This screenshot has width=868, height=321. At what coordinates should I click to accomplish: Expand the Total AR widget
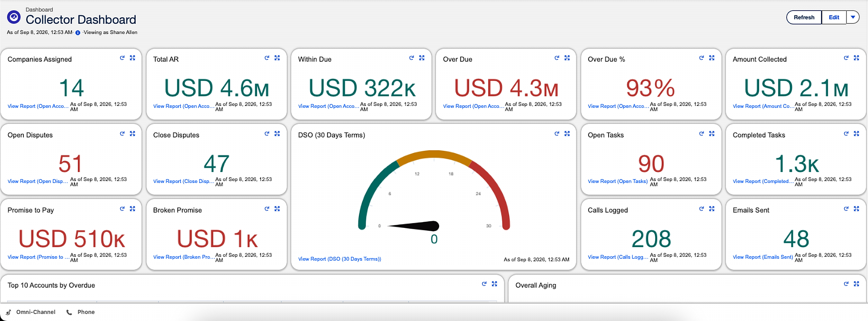pyautogui.click(x=277, y=58)
